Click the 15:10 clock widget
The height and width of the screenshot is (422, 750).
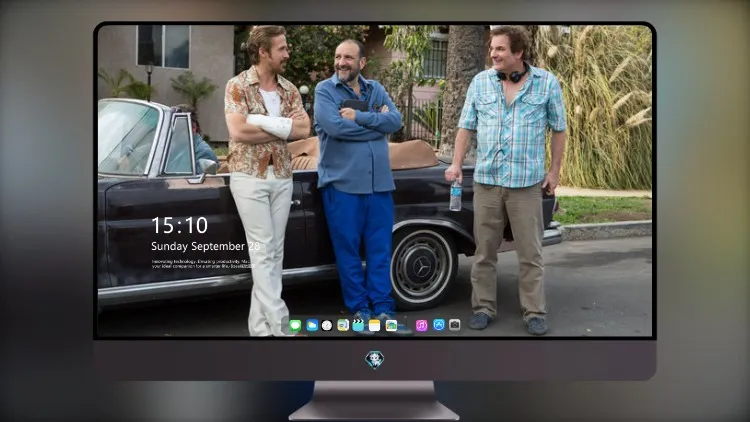(x=179, y=225)
